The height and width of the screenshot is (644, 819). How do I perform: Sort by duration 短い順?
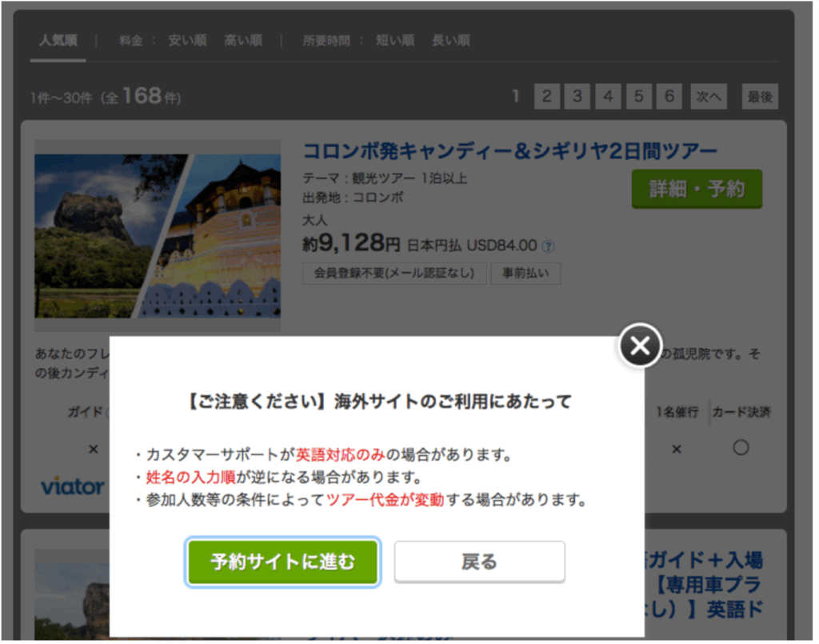[x=395, y=41]
